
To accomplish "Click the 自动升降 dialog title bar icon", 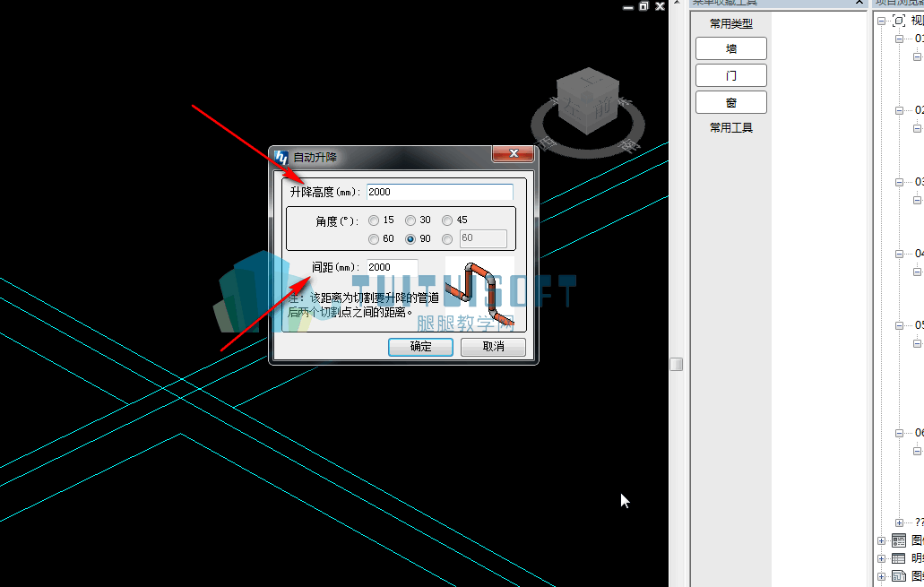I will pos(281,158).
